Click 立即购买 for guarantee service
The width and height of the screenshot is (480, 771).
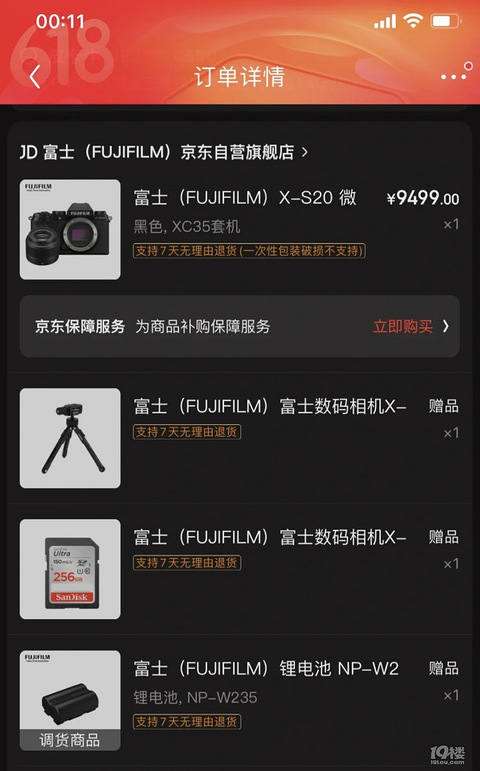(x=403, y=326)
